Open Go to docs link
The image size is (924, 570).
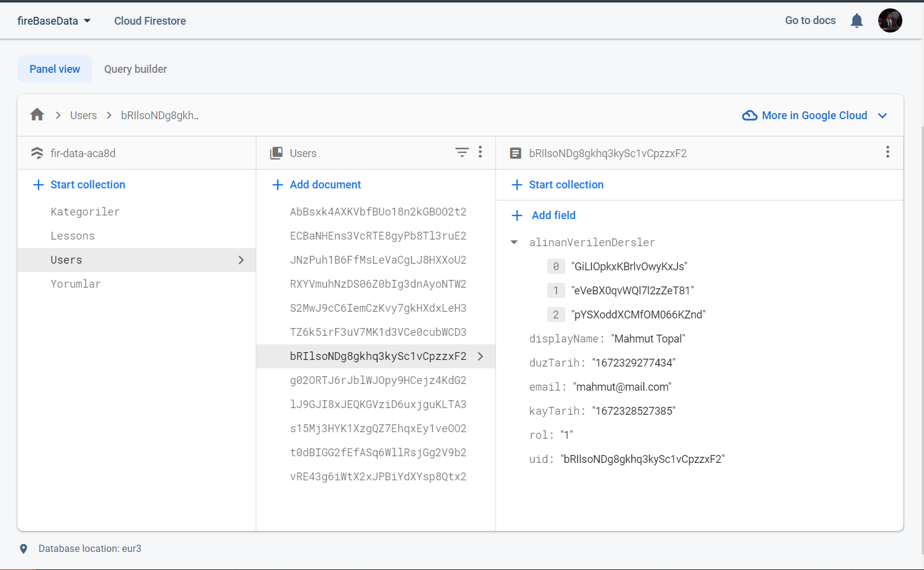click(x=810, y=20)
